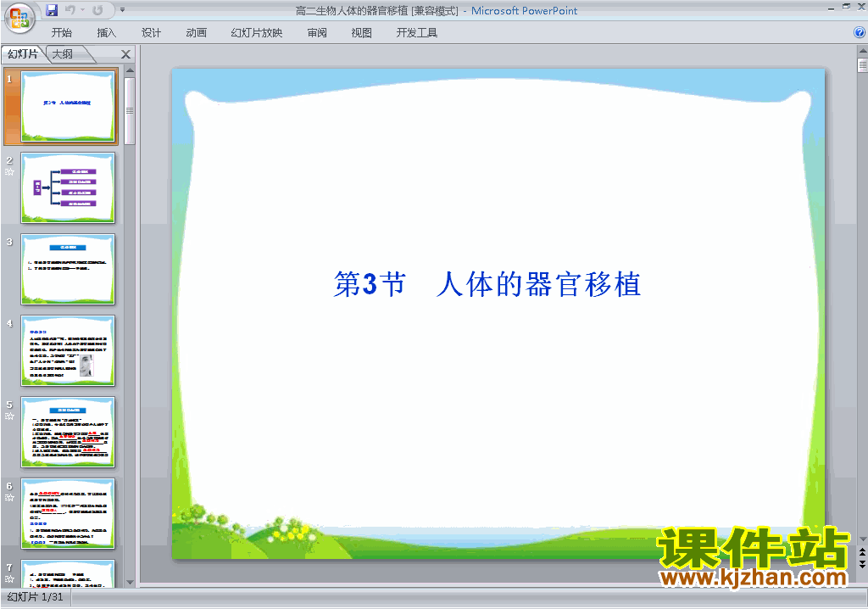Open PowerPoint help
Viewport: 868px width, 609px height.
[x=860, y=33]
